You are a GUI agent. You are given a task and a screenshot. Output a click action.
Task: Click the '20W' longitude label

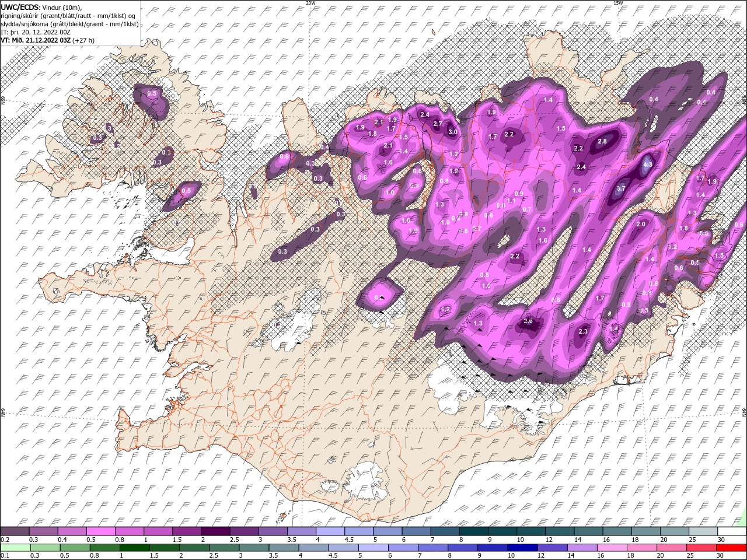[310, 3]
